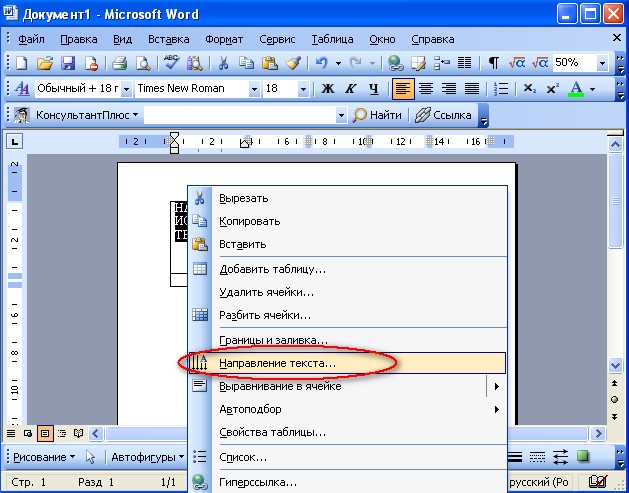Apply superscript formatting
The width and height of the screenshot is (629, 493).
tap(552, 88)
